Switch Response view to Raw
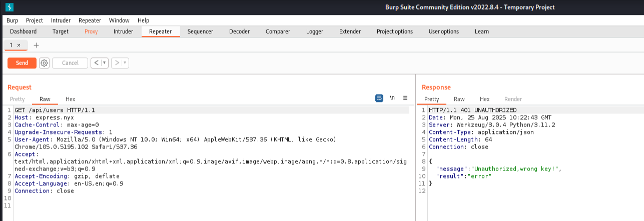The width and height of the screenshot is (644, 221). pos(459,99)
